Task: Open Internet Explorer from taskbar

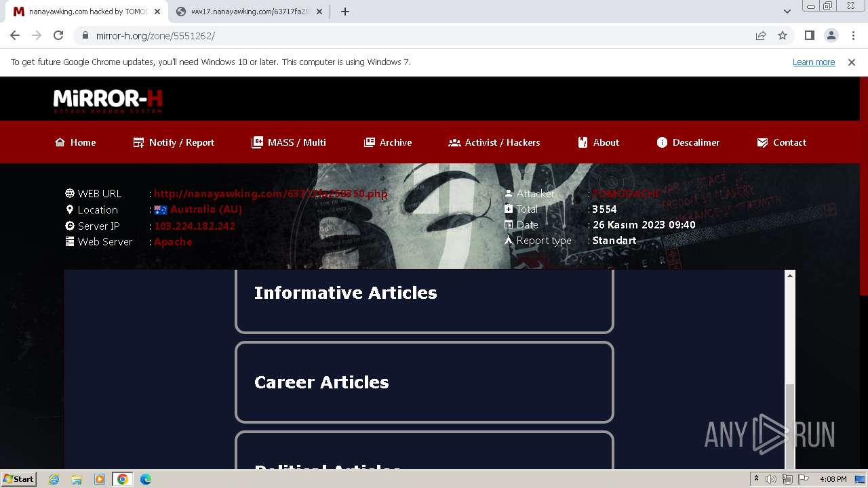Action: (54, 479)
